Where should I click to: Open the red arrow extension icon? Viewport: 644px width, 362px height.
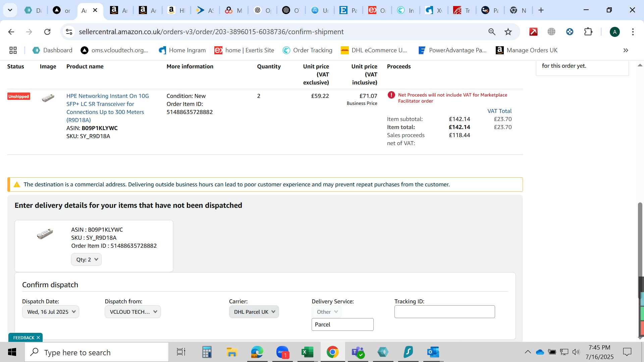[533, 32]
